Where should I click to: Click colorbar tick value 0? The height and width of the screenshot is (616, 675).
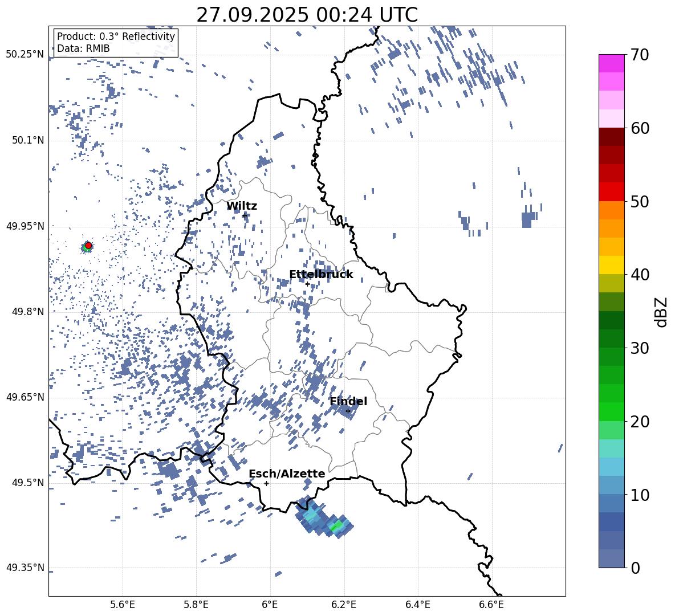(x=635, y=568)
